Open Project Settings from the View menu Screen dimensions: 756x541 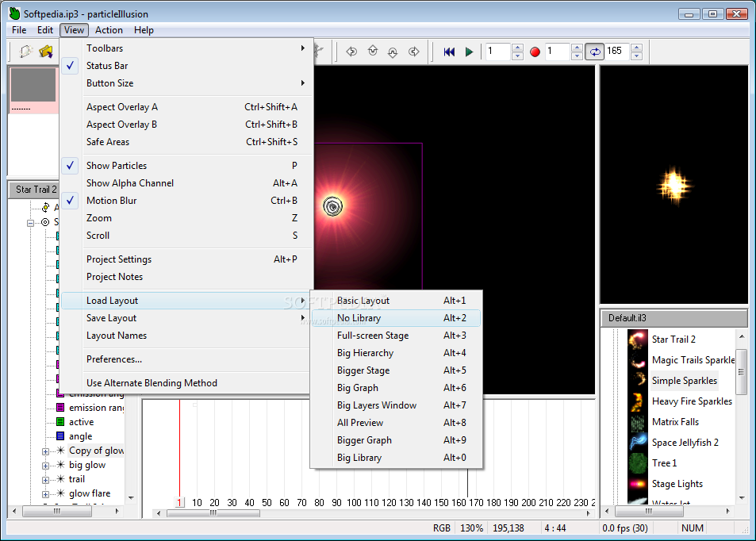(x=186, y=259)
